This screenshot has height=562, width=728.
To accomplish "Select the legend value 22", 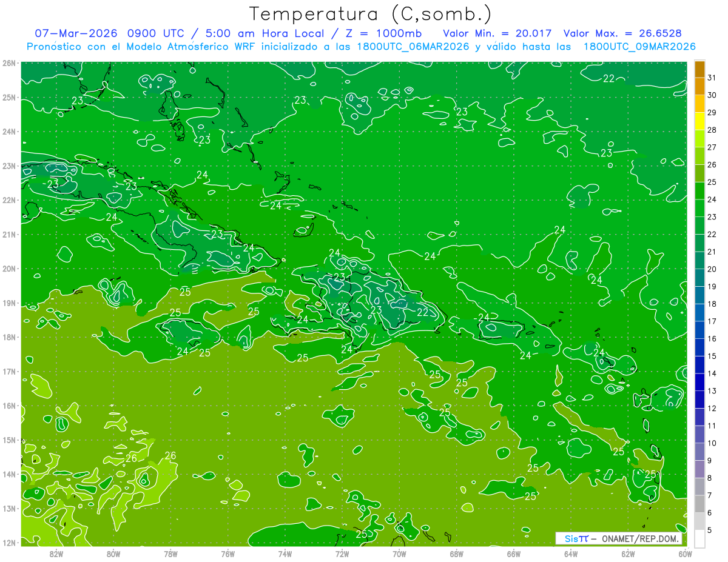I will click(x=712, y=234).
